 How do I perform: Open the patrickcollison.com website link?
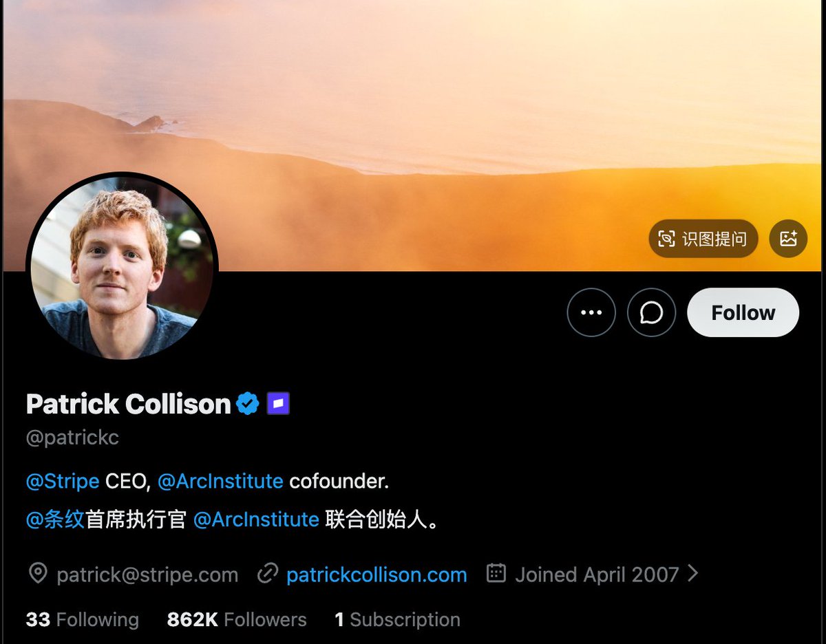377,575
